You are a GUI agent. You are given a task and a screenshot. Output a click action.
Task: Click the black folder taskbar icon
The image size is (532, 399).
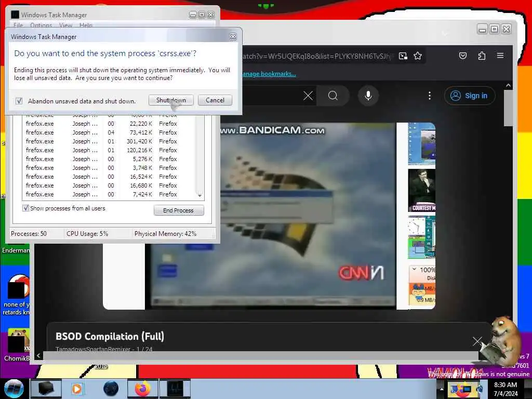click(46, 389)
